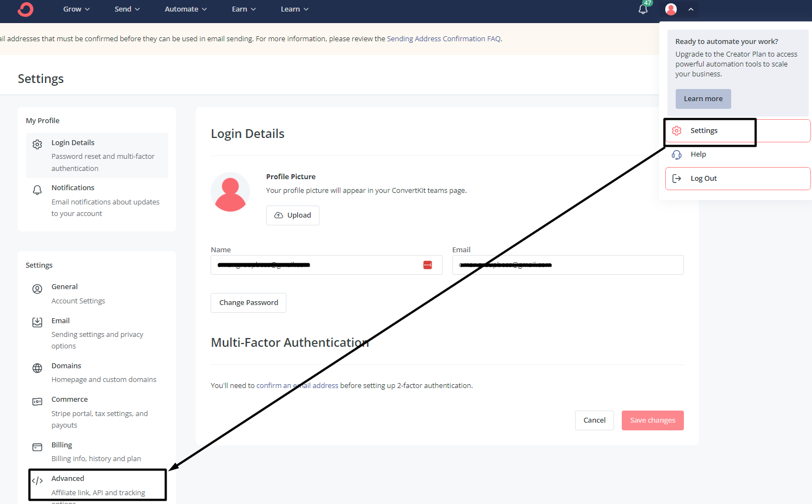Open Billing info page
The height and width of the screenshot is (504, 812).
pos(97,452)
